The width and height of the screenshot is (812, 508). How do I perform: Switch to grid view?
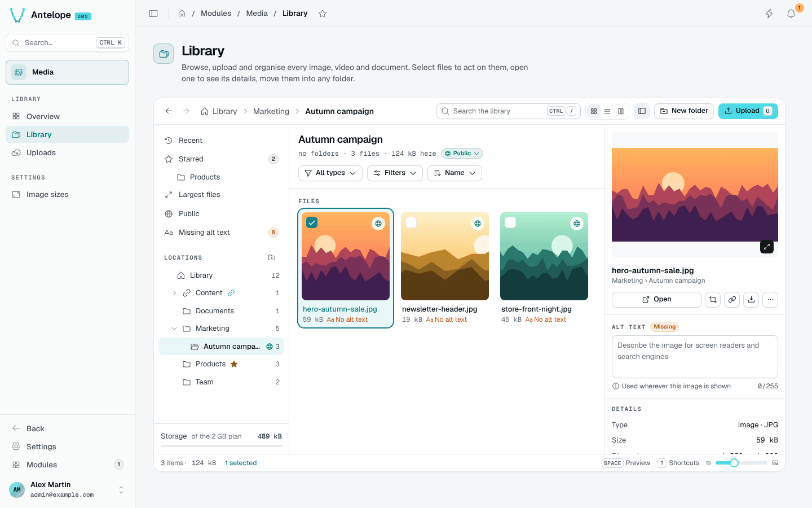click(594, 111)
